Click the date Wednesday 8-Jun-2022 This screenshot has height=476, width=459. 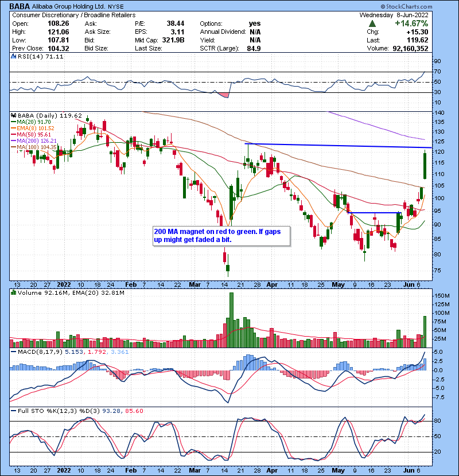point(394,15)
